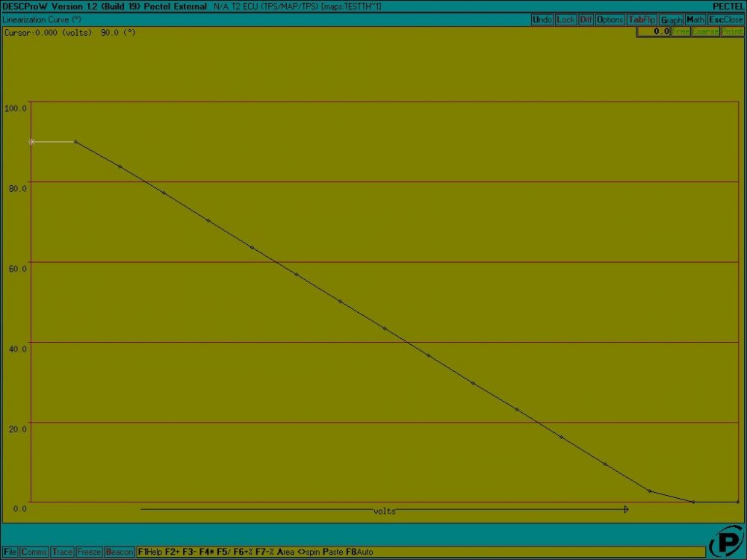Click the 0.0 value entry field

click(x=655, y=32)
